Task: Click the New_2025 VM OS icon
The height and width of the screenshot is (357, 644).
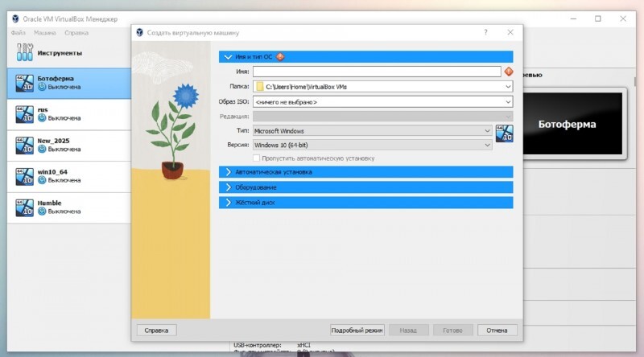Action: (x=25, y=146)
